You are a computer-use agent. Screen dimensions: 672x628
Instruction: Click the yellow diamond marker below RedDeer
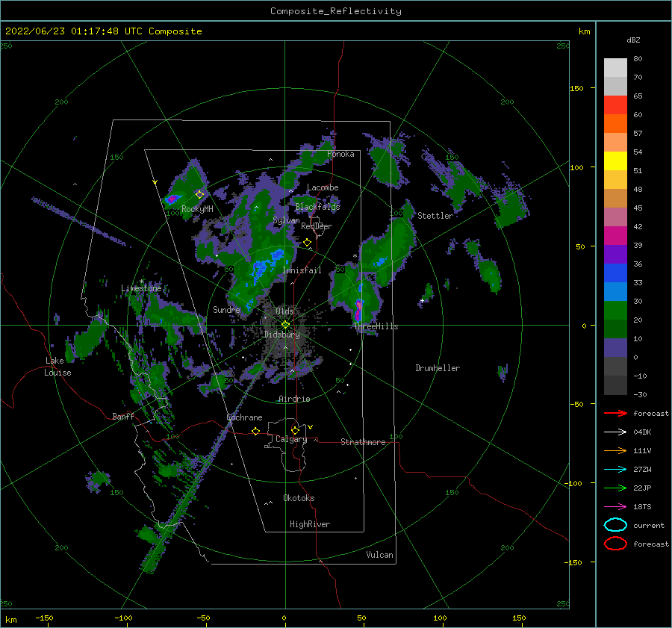pos(308,243)
